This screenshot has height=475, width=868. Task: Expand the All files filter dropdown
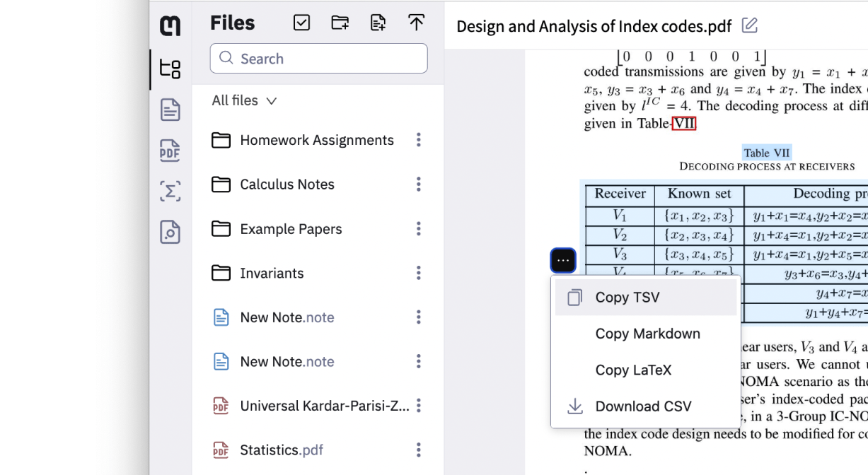243,100
